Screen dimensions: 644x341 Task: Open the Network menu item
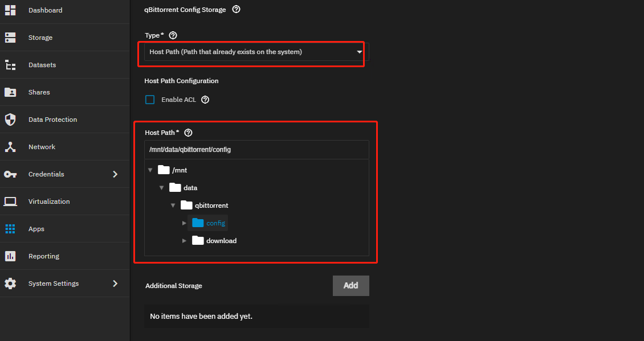tap(65, 147)
